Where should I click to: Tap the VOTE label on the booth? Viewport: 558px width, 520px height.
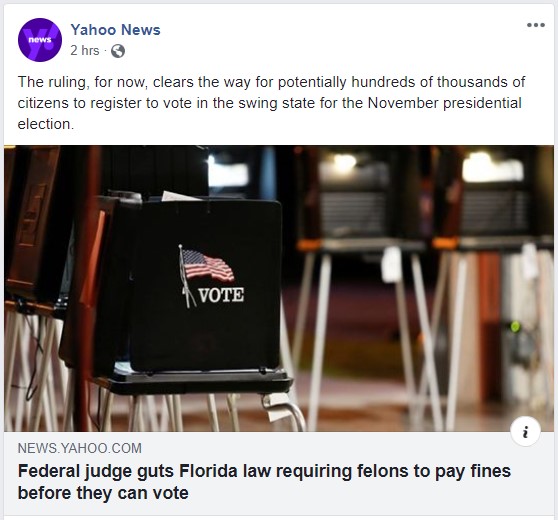(221, 295)
